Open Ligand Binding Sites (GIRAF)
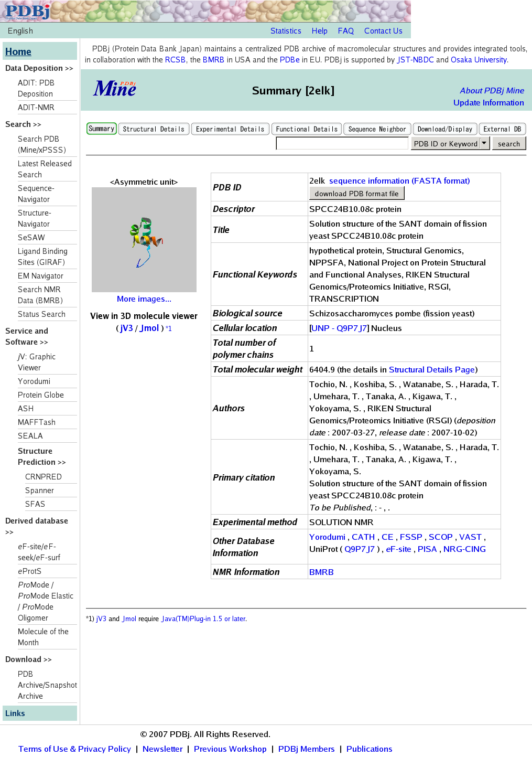Image resolution: width=532 pixels, height=757 pixels. tap(42, 257)
